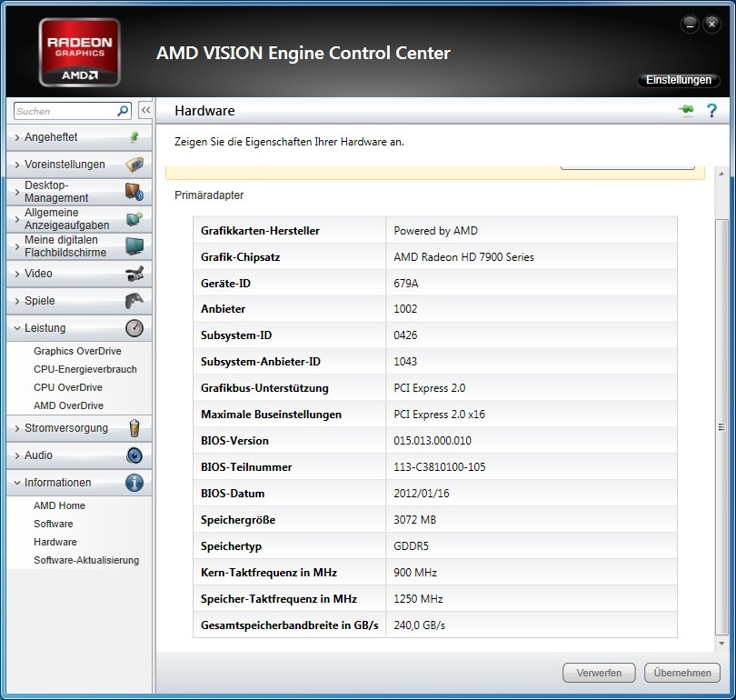Screen dimensions: 736x700
Task: Click the Leistung gauge icon
Action: pos(134,328)
